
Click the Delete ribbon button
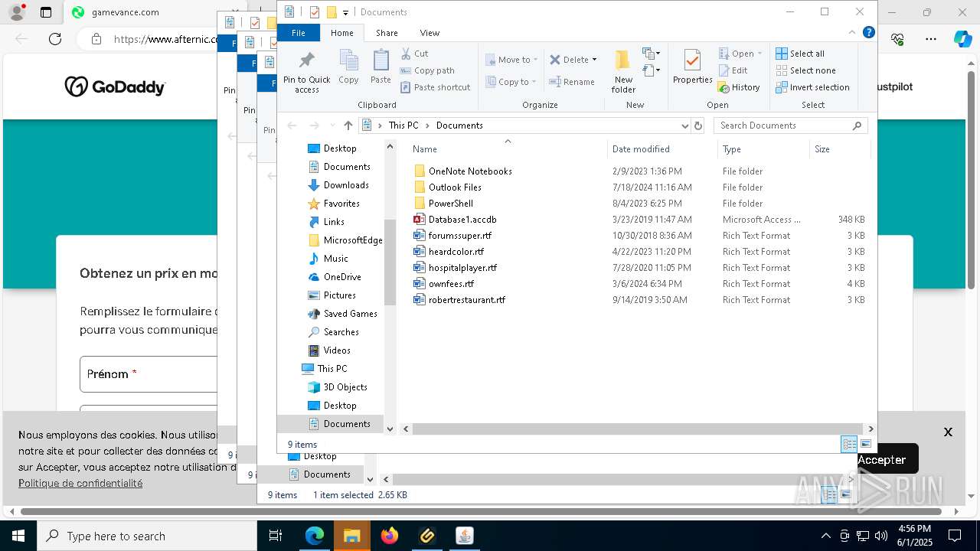pos(570,60)
